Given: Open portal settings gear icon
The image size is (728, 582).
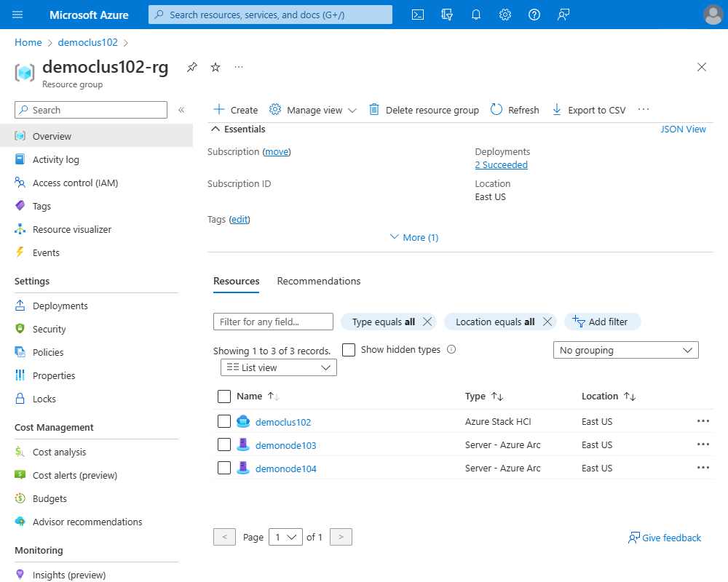Looking at the screenshot, I should tap(505, 15).
